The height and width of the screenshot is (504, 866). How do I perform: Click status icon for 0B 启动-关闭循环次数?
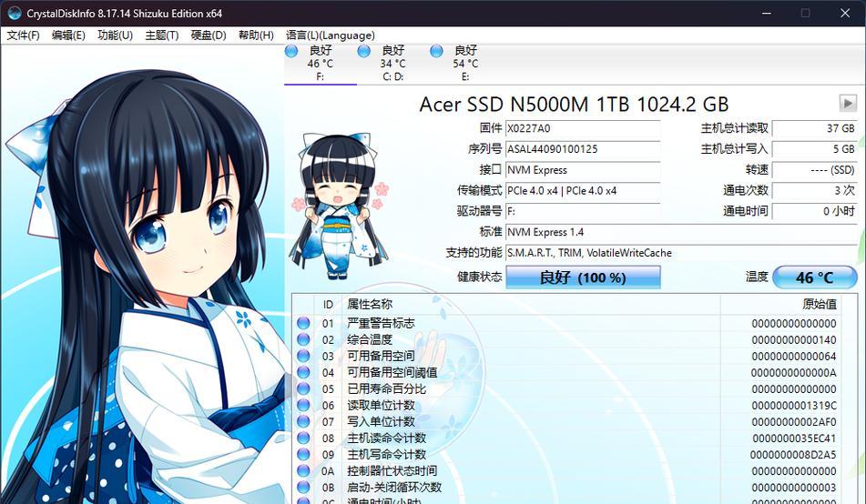pyautogui.click(x=303, y=488)
